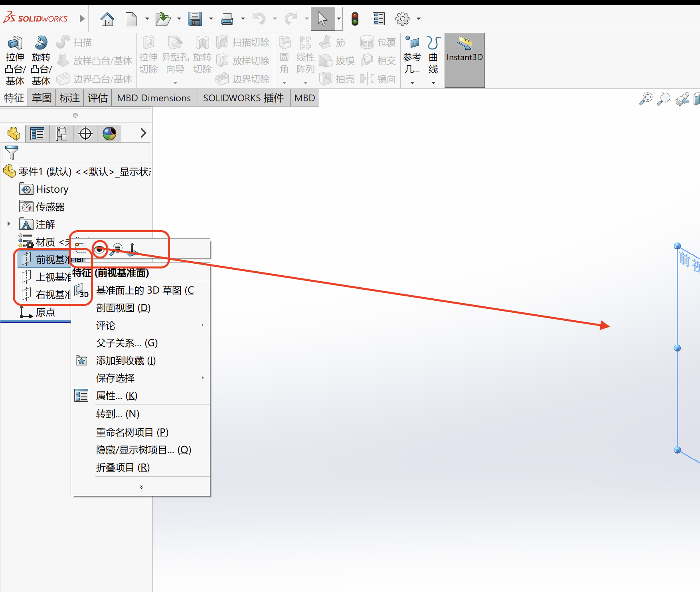Screen dimensions: 700x592
Task: Click the Rebuild traffic light icon
Action: (355, 19)
